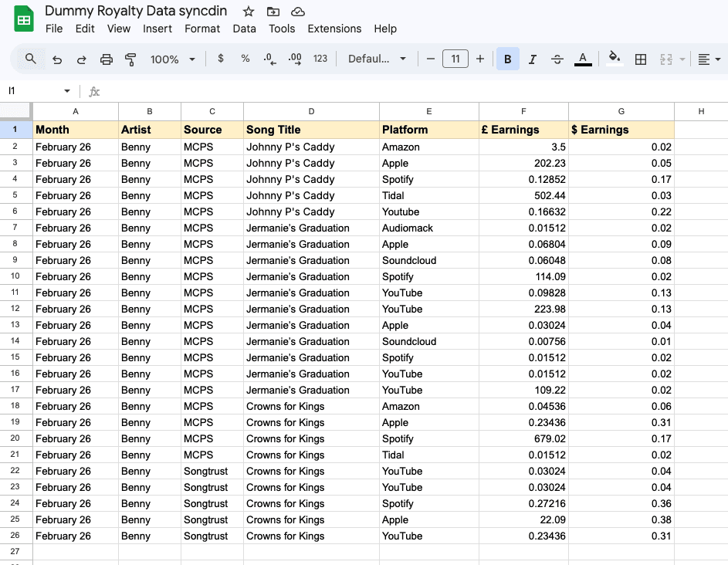Open the search menus magnifier
This screenshot has height=565, width=728.
(31, 59)
